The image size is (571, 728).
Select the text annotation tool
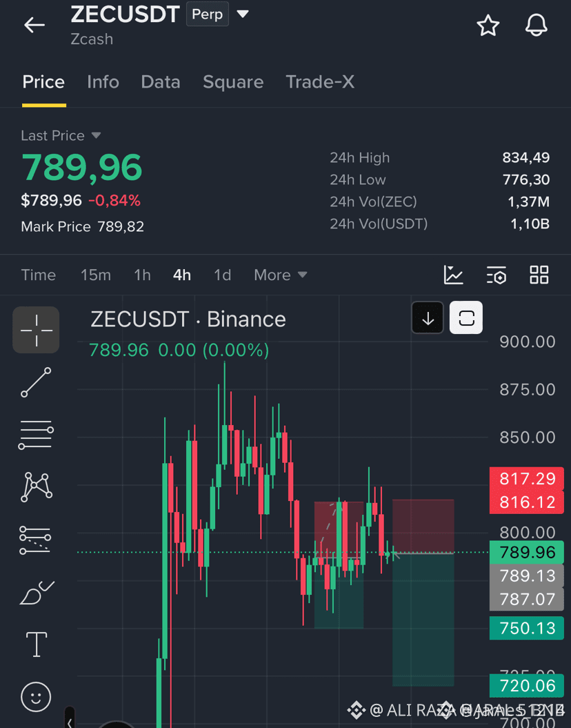click(36, 645)
